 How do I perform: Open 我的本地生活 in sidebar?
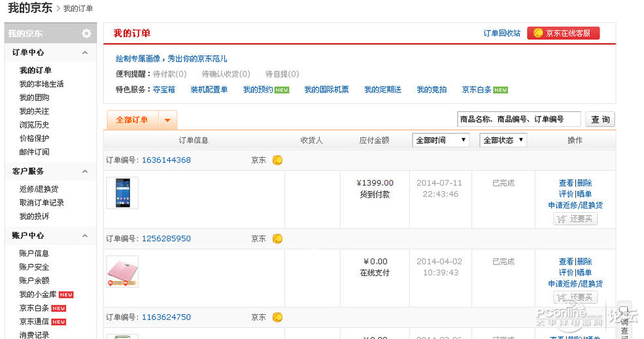[x=41, y=84]
